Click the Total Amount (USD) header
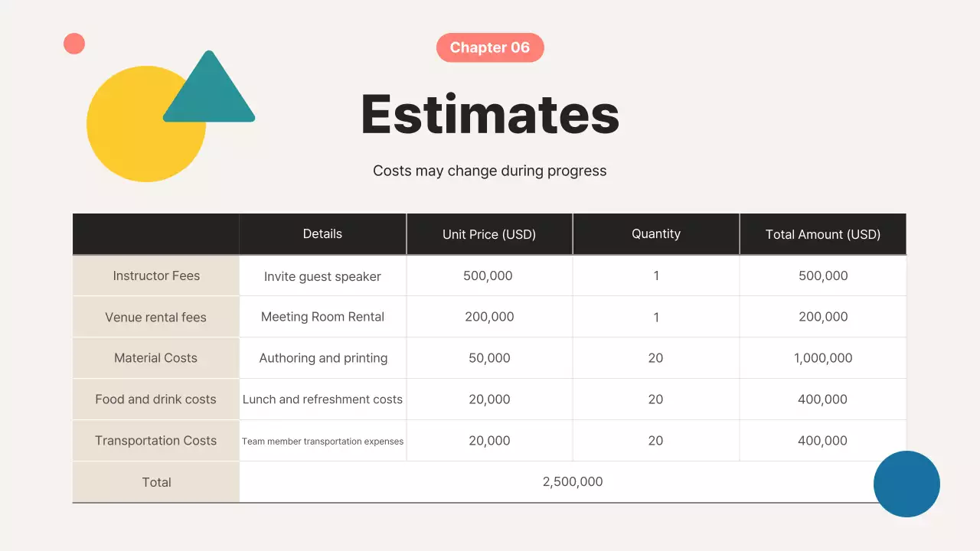Screen dimensions: 980x551 (823, 235)
